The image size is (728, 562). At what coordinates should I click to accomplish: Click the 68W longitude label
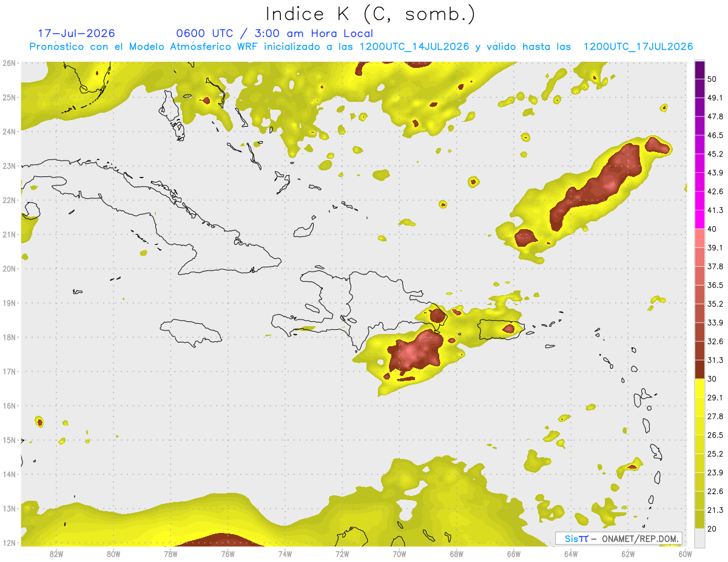(456, 554)
